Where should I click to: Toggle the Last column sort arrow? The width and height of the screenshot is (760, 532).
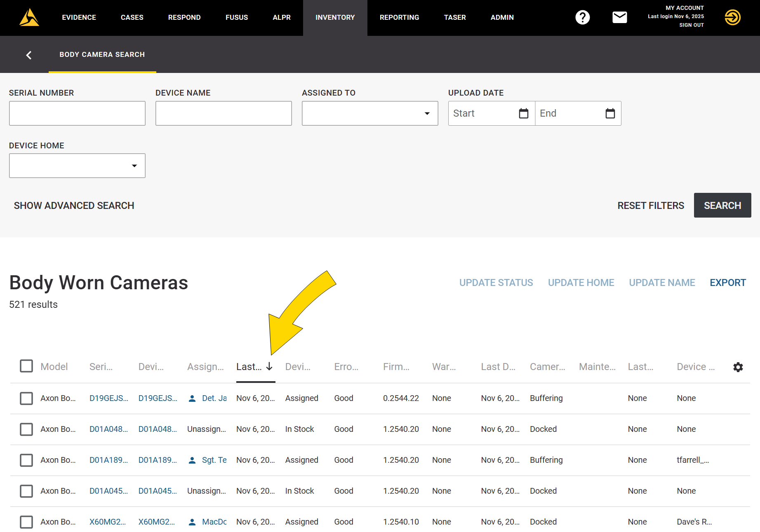(x=269, y=366)
